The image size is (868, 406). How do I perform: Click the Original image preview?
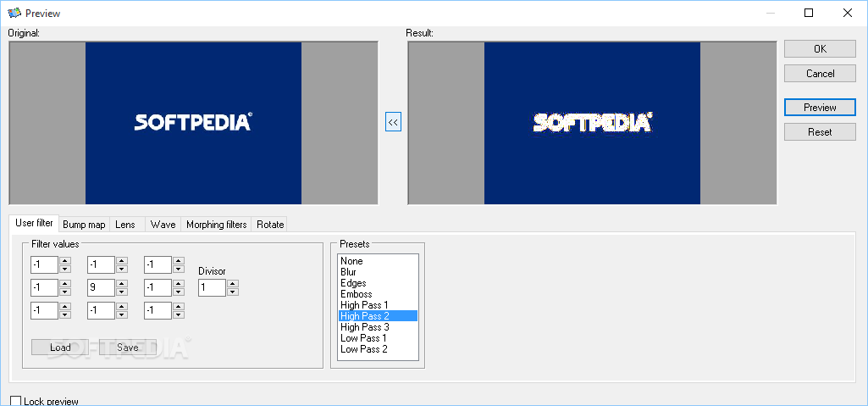point(193,123)
